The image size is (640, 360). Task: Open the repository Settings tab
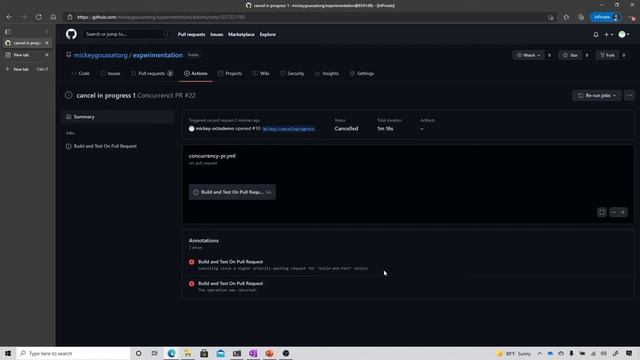[x=362, y=73]
